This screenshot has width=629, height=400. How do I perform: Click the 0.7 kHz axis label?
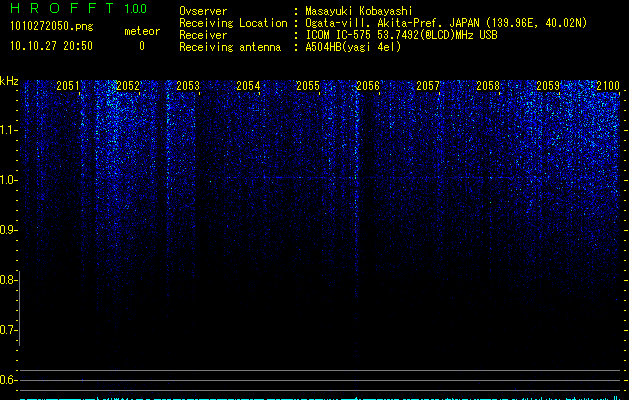[x=8, y=330]
